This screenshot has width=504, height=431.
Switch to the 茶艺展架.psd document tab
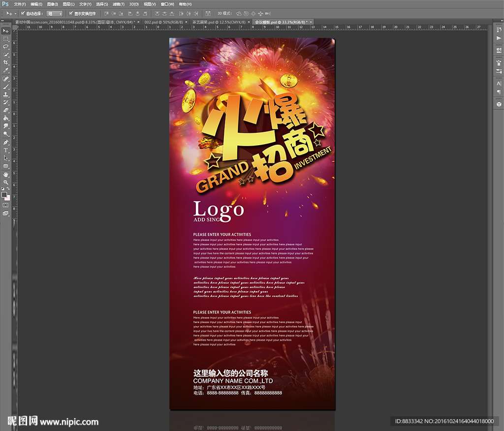219,22
